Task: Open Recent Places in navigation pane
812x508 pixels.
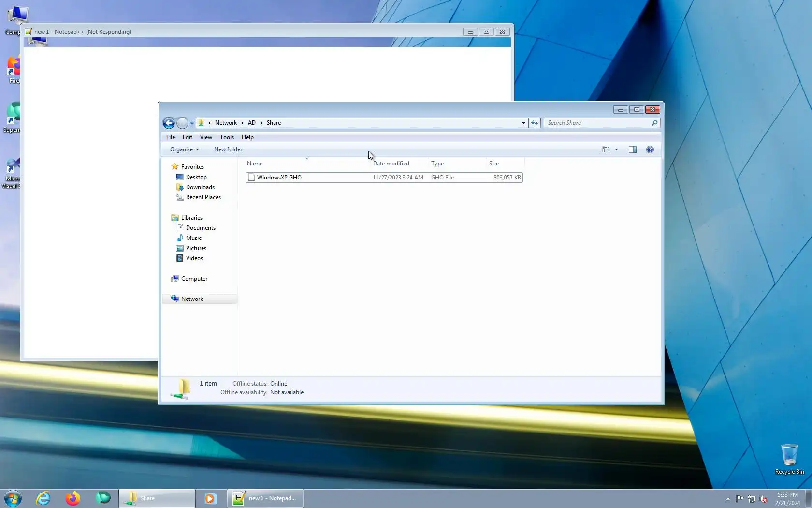Action: point(203,197)
